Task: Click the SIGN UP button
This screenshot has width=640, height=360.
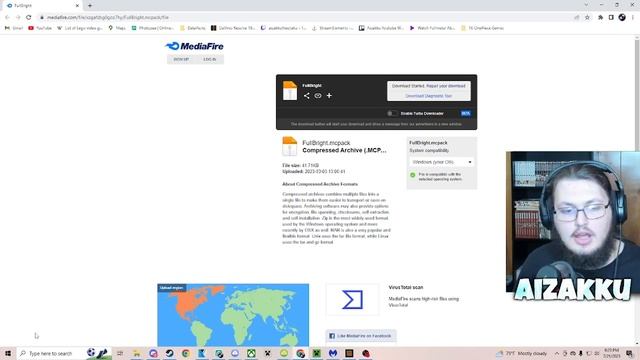Action: (181, 59)
